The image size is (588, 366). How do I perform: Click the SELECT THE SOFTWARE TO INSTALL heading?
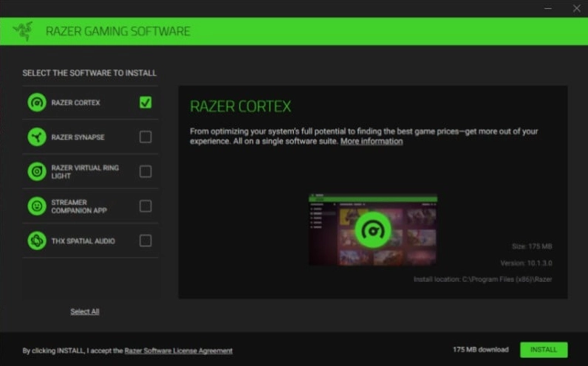click(x=89, y=73)
